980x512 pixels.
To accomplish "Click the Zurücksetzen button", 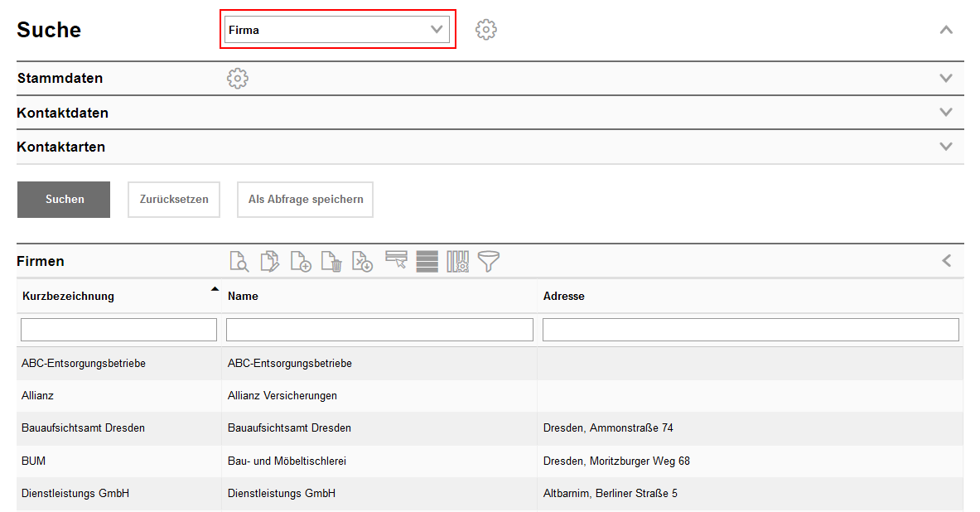I will click(173, 199).
